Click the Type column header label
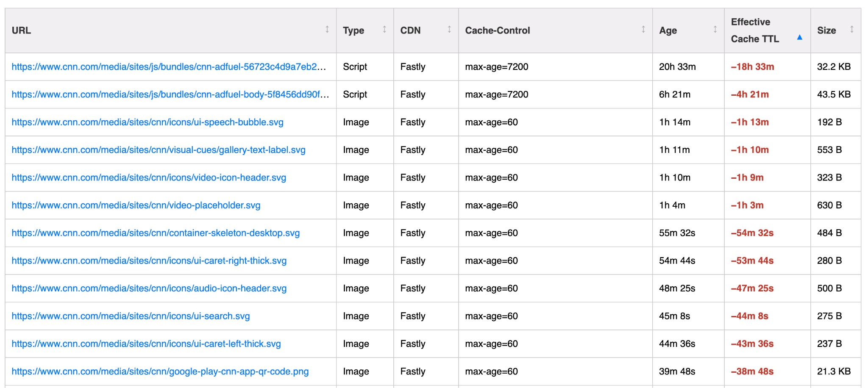868x388 pixels. 353,30
